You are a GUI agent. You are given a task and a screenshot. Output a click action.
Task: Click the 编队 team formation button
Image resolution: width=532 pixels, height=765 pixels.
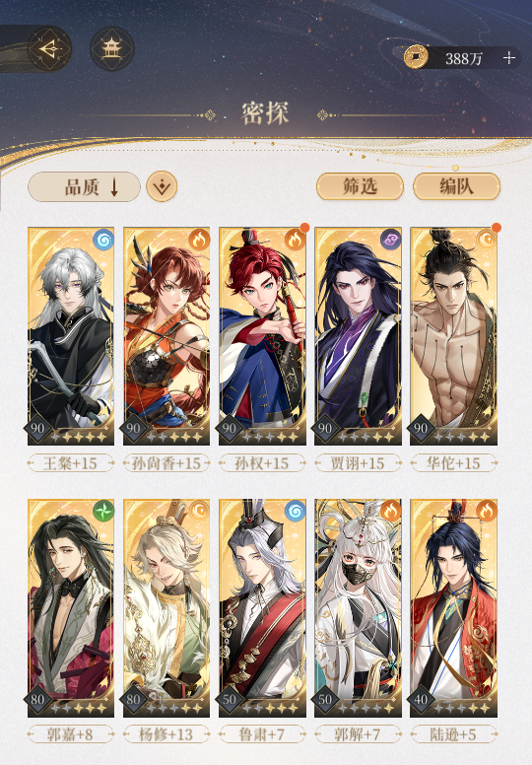pyautogui.click(x=456, y=186)
